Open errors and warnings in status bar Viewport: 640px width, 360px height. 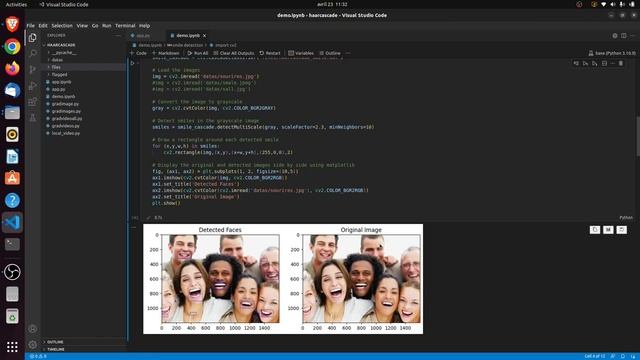click(x=38, y=356)
